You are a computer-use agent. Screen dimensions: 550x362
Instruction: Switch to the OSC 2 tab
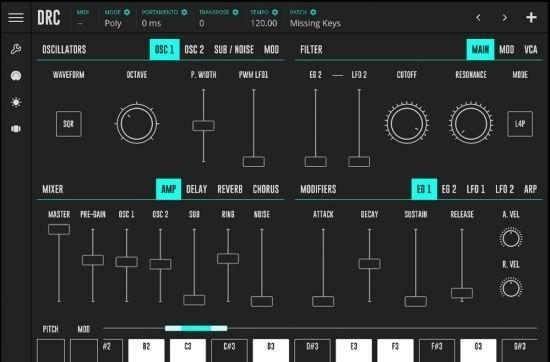pos(194,49)
